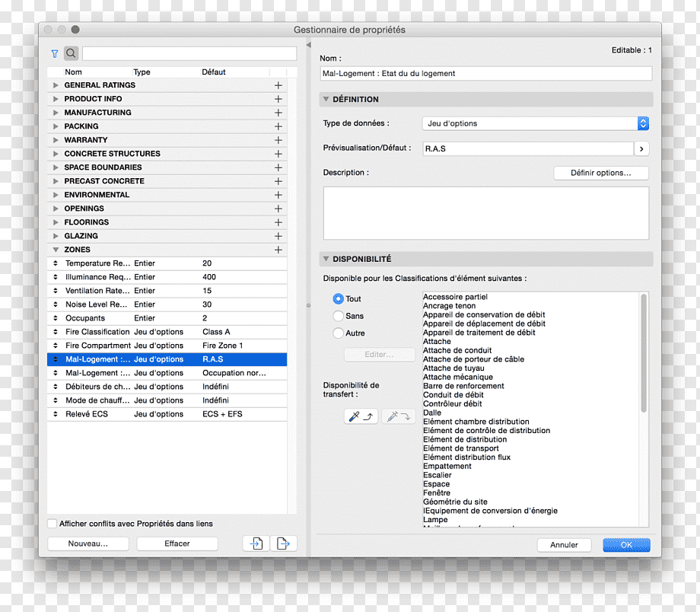Select the Débiteurs de ch… property row
700x612 pixels.
point(167,387)
